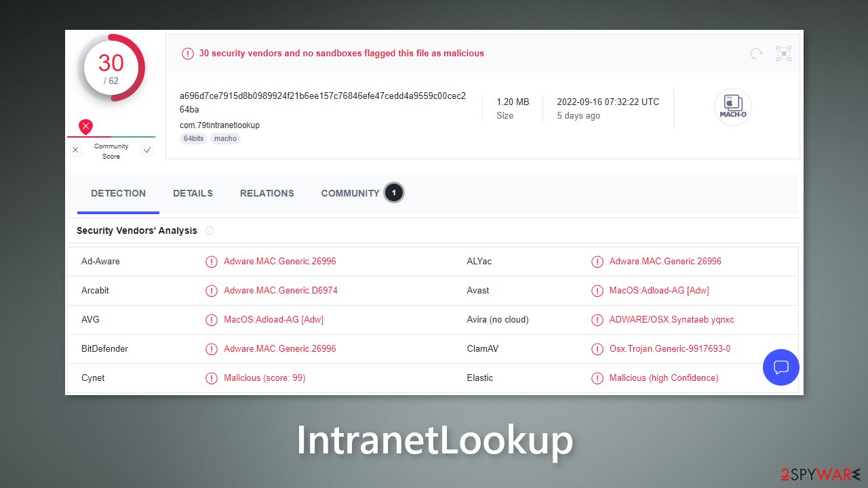Viewport: 868px width, 488px height.
Task: Click the Cynet vendor name
Action: click(93, 378)
